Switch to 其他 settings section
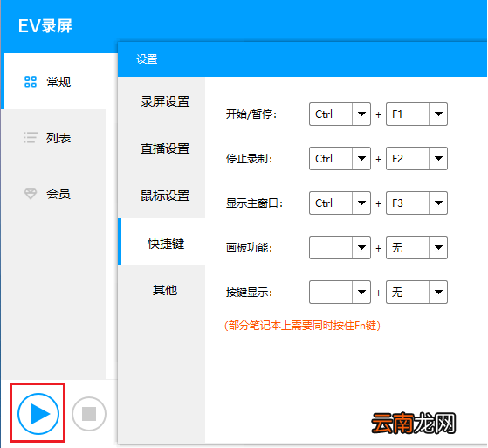Image resolution: width=488 pixels, height=448 pixels. 162,290
